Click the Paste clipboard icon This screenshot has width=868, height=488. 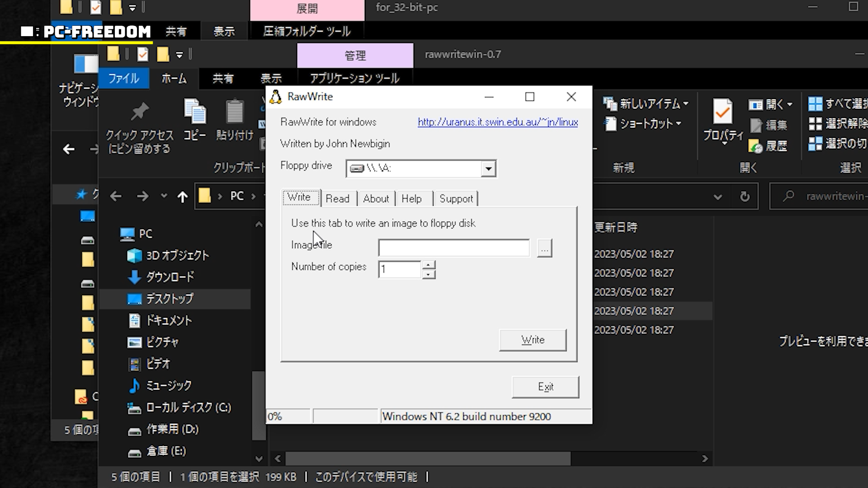coord(234,111)
